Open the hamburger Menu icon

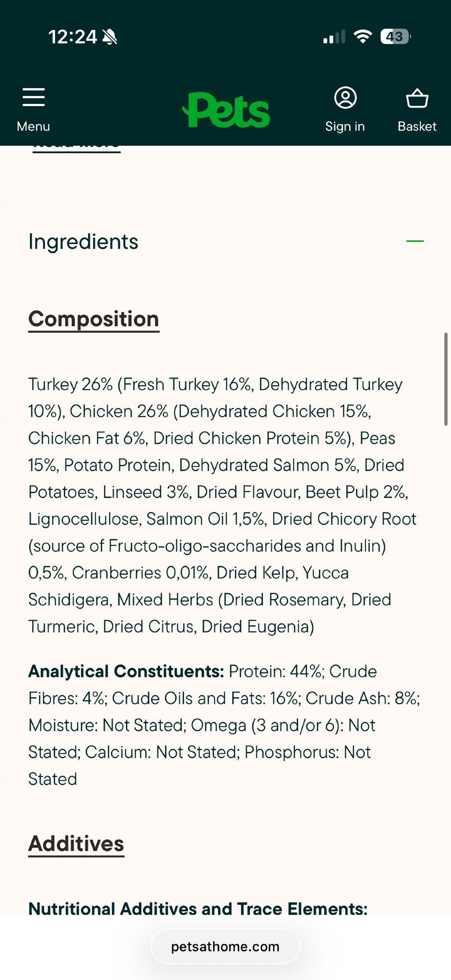coord(33,97)
